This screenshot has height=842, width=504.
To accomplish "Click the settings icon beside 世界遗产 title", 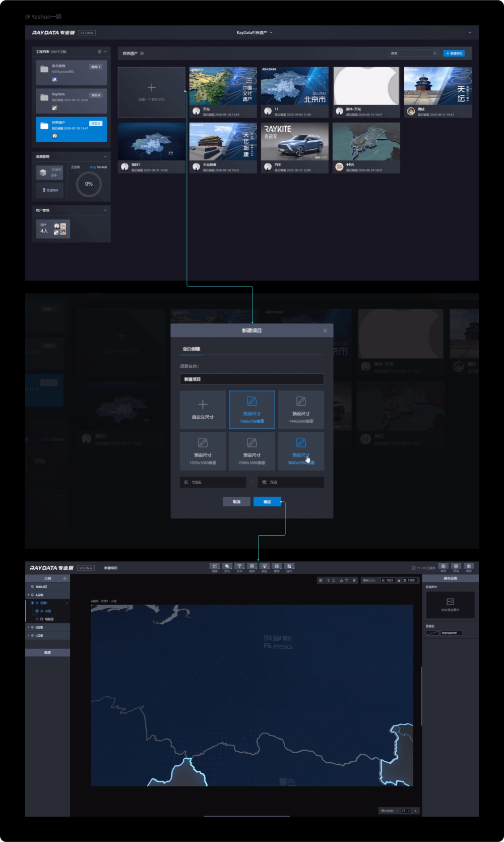I will point(142,53).
